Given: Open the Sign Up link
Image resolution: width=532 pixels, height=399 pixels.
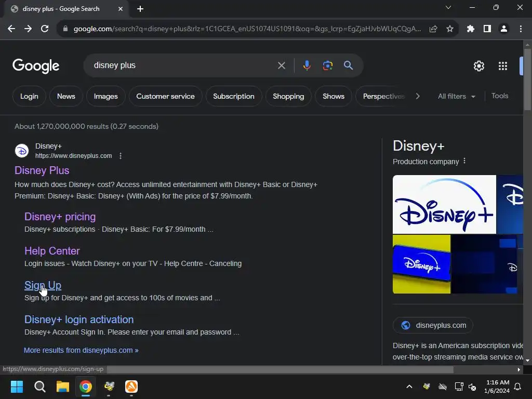Looking at the screenshot, I should [43, 285].
